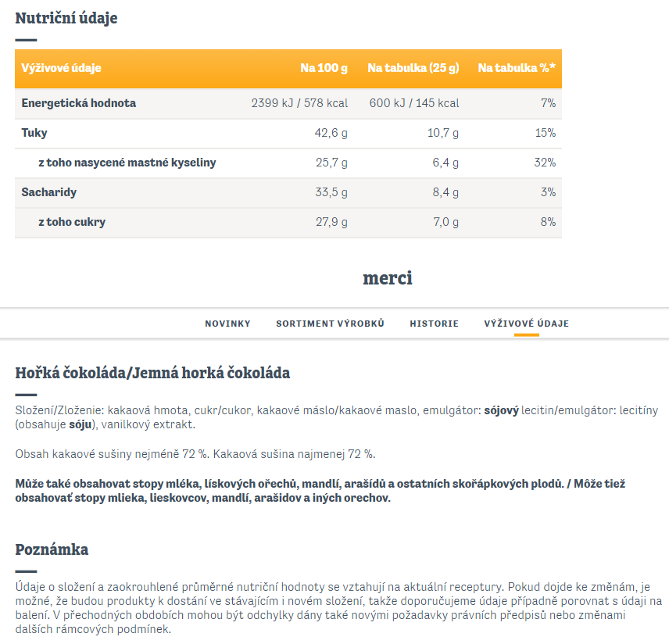Select the Tuky row label

(34, 133)
